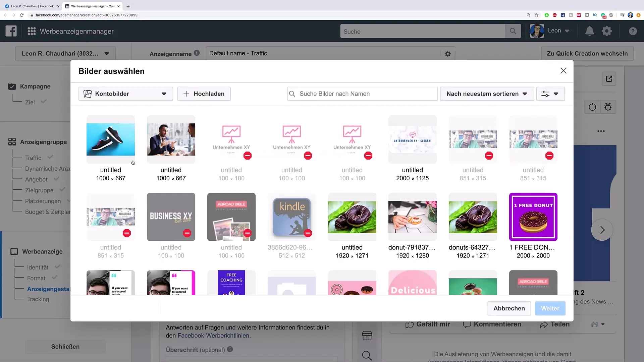
Task: Select the Werbeanzeigenmanager browser tab
Action: (93, 6)
